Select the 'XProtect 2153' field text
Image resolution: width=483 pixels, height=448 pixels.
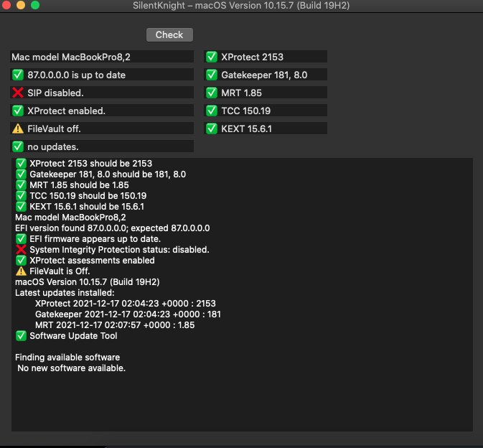coord(252,57)
